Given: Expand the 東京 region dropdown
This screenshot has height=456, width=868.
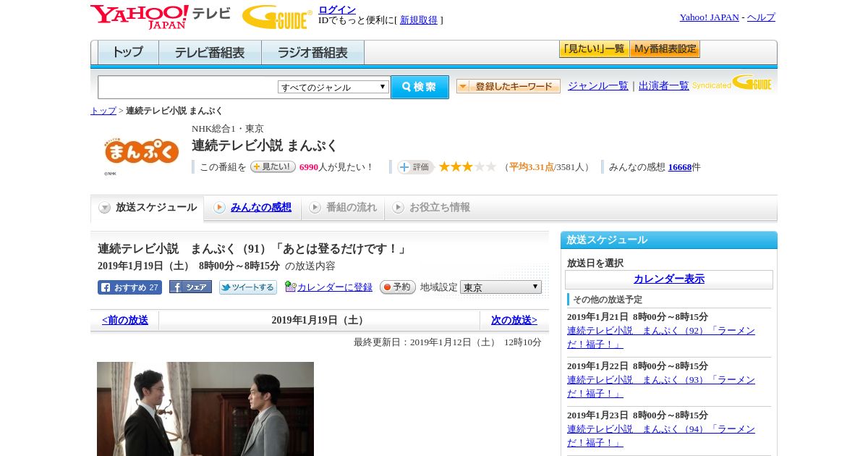Looking at the screenshot, I should [x=501, y=287].
